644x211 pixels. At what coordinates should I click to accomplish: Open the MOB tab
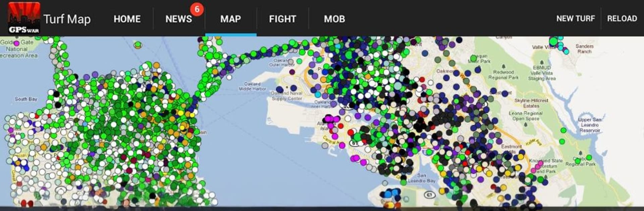[334, 19]
